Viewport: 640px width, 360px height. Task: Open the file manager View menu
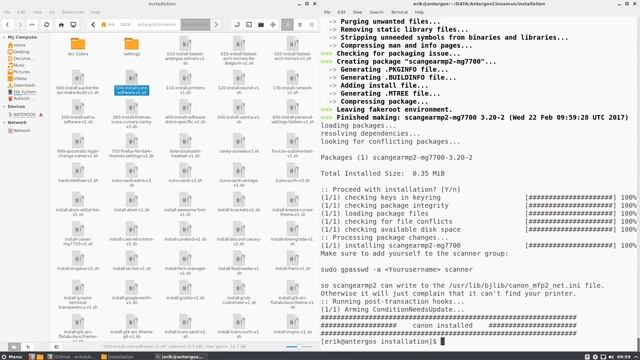point(37,12)
